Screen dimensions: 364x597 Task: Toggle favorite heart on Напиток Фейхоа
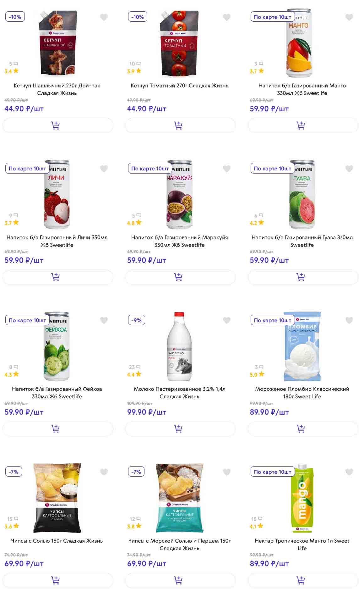coord(104,320)
